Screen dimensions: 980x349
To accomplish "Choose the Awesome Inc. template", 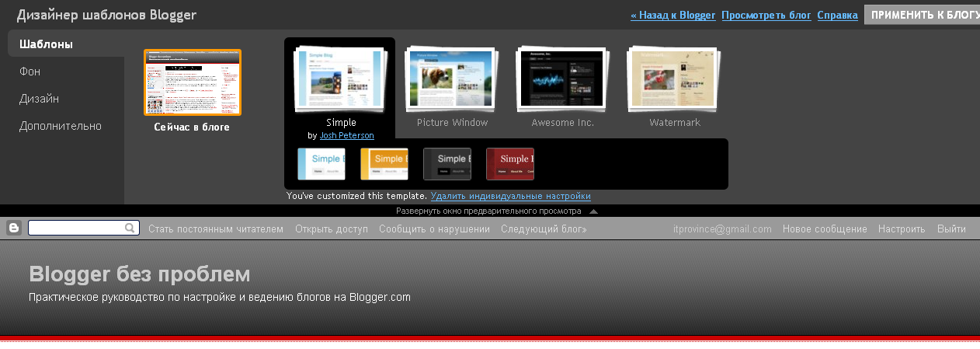I will coord(563,78).
